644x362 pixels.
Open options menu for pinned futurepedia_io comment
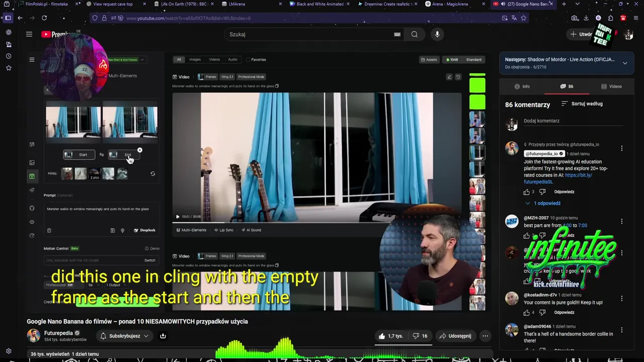(622, 148)
